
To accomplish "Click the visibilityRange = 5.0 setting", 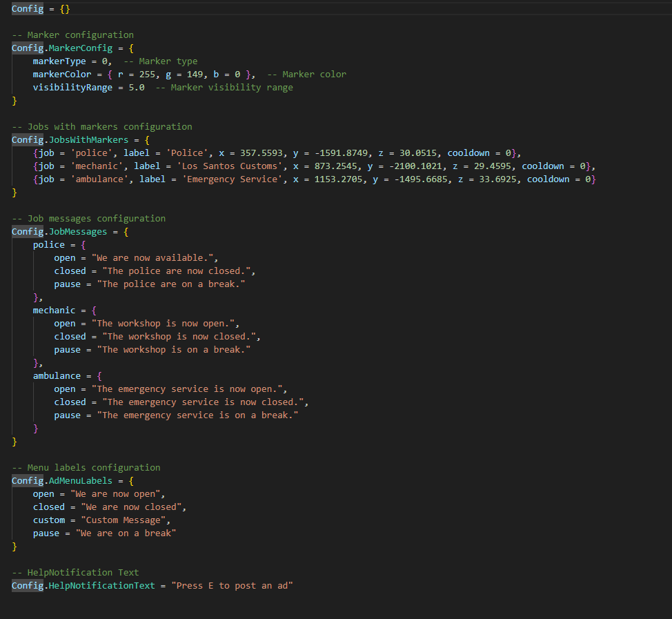I will click(88, 87).
